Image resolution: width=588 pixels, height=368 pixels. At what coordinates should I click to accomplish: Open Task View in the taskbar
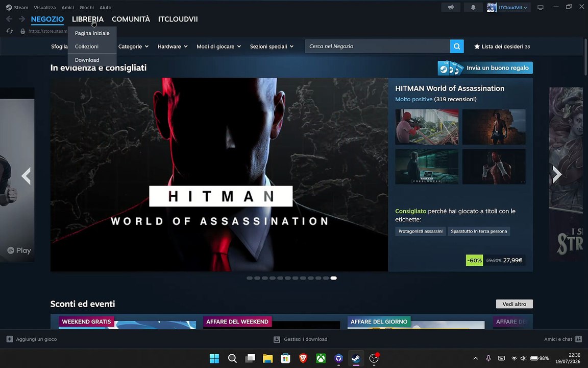pos(250,358)
